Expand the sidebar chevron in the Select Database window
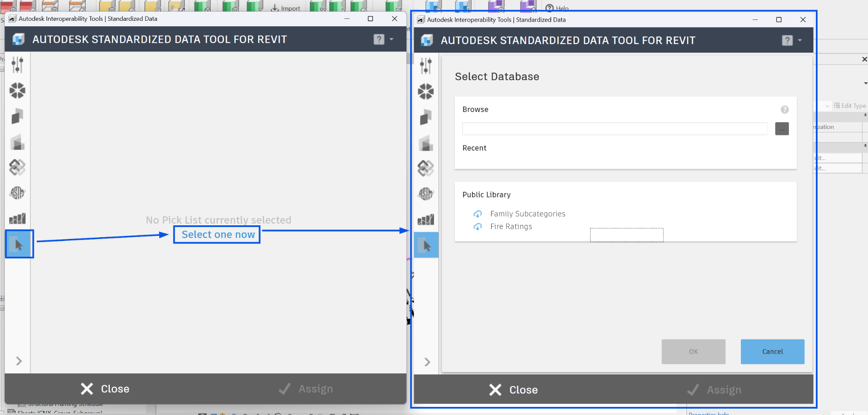 click(x=427, y=362)
